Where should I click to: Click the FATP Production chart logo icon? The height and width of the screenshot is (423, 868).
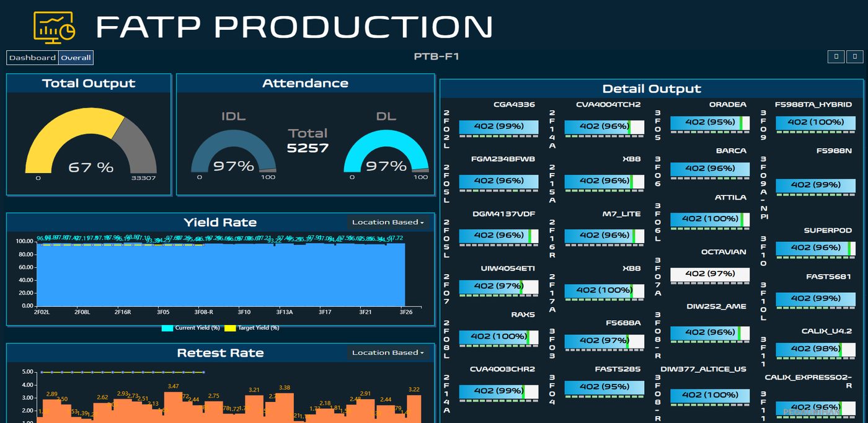(54, 27)
